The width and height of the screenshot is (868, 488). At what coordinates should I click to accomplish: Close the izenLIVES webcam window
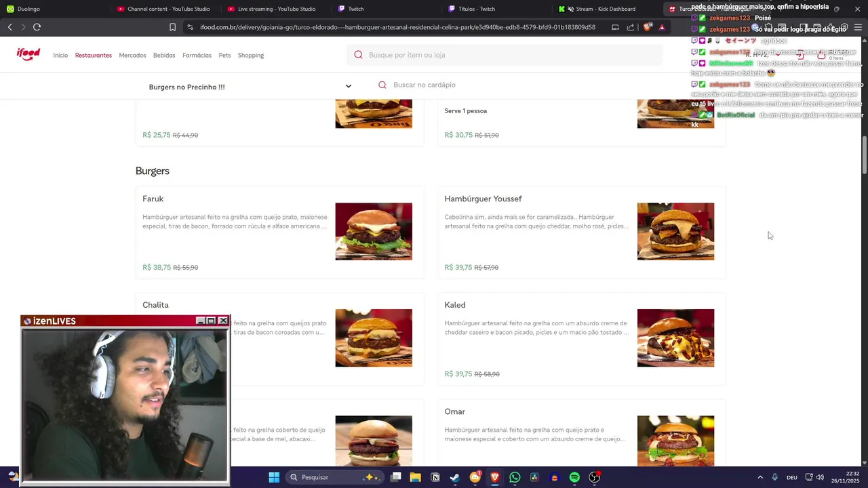click(x=223, y=321)
